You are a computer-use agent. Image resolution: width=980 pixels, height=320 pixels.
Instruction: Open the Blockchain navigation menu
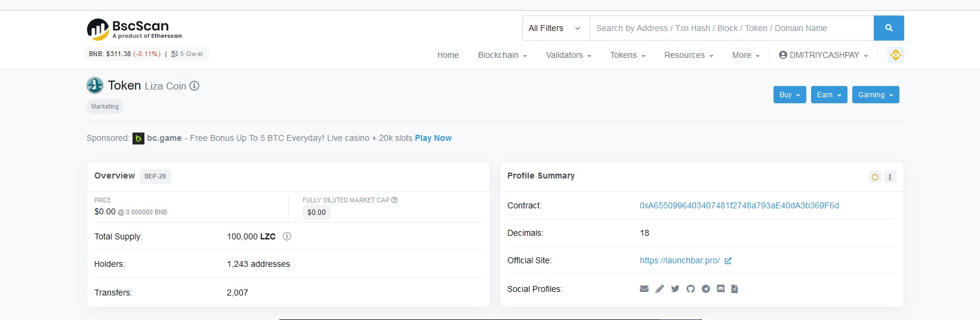(x=502, y=55)
